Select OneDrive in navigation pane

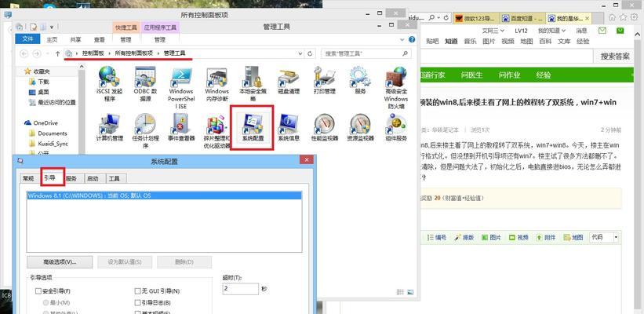(41, 123)
